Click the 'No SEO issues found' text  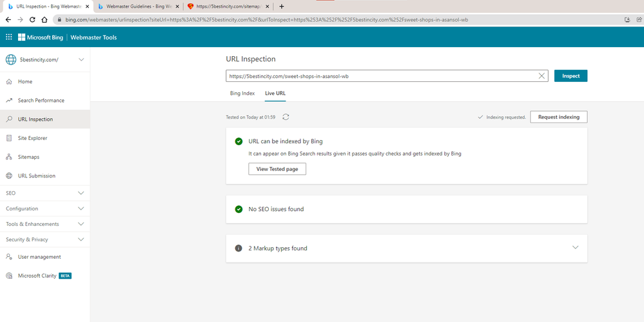(276, 209)
